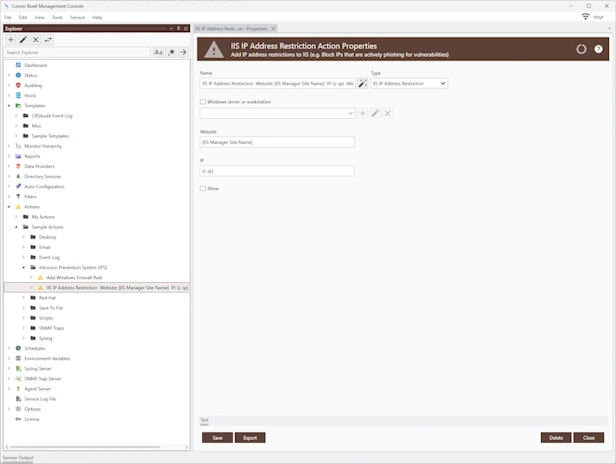
Task: Switch to the Test tab
Action: (x=204, y=420)
